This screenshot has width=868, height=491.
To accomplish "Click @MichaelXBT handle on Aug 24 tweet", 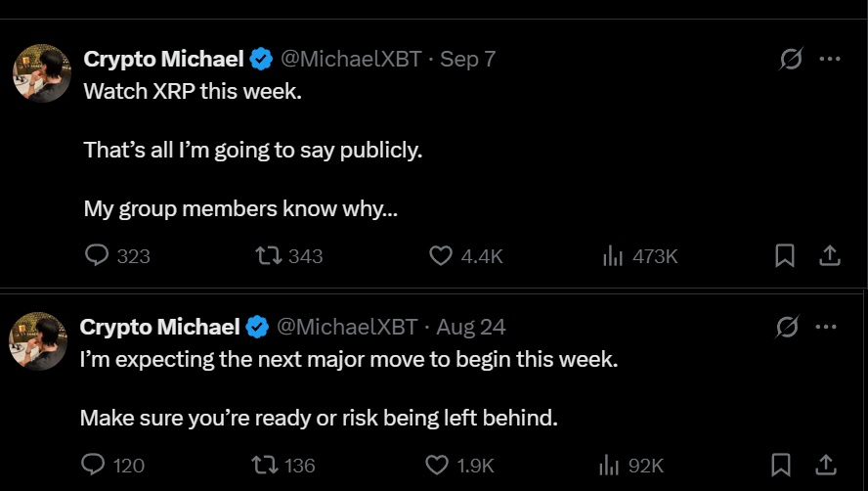I will pyautogui.click(x=348, y=327).
